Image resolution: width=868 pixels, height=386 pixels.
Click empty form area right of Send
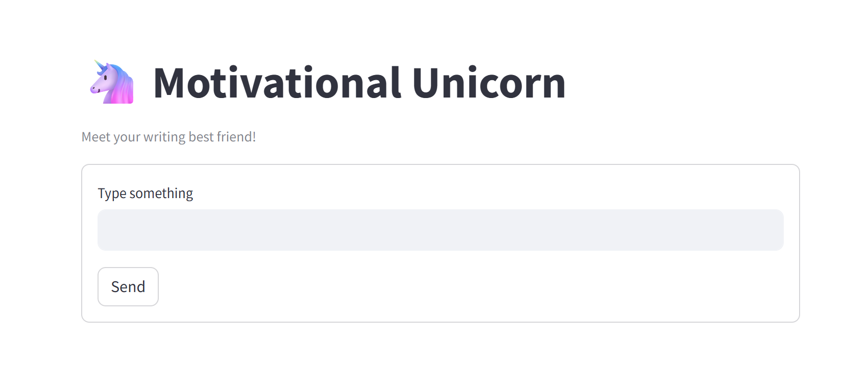[460, 287]
